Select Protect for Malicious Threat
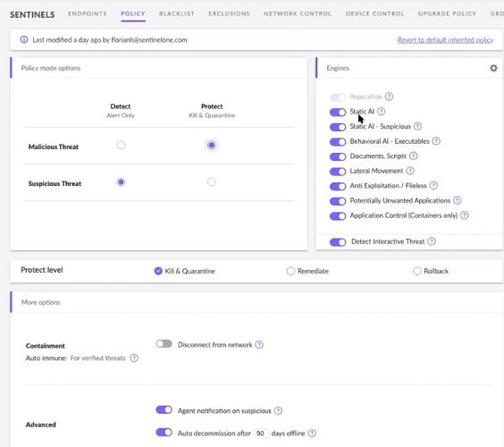The width and height of the screenshot is (504, 447). 211,145
